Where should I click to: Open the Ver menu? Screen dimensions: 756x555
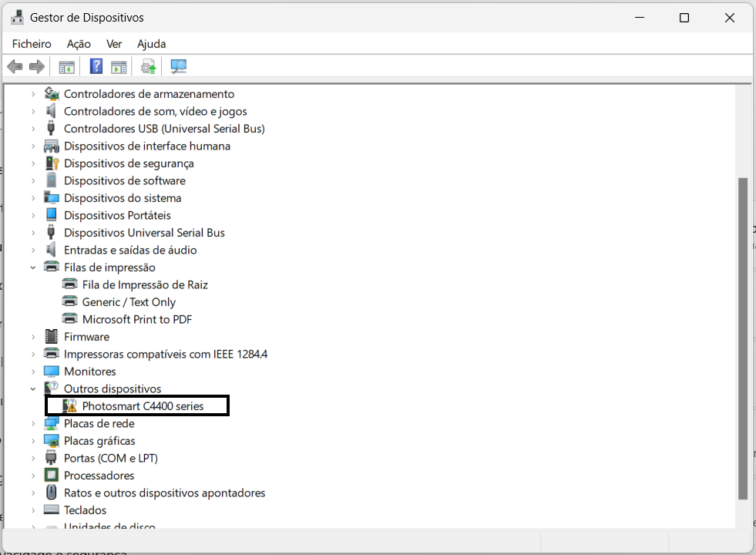click(113, 44)
